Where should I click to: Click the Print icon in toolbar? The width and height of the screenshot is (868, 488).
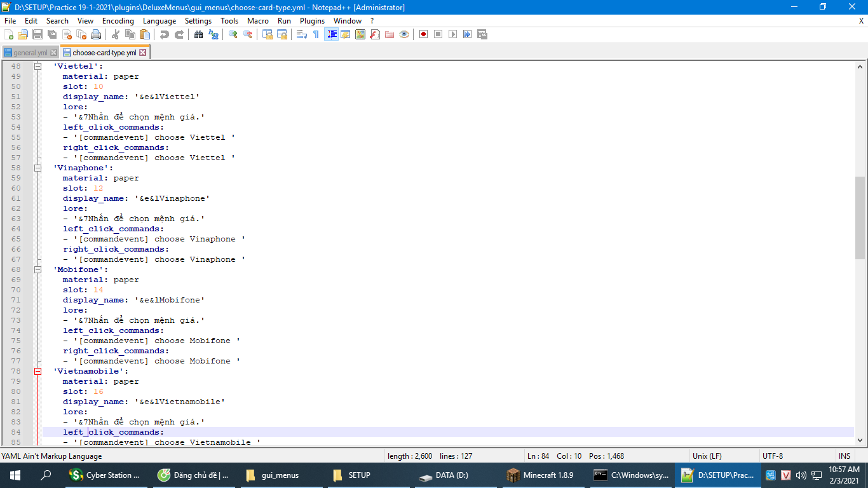[95, 34]
